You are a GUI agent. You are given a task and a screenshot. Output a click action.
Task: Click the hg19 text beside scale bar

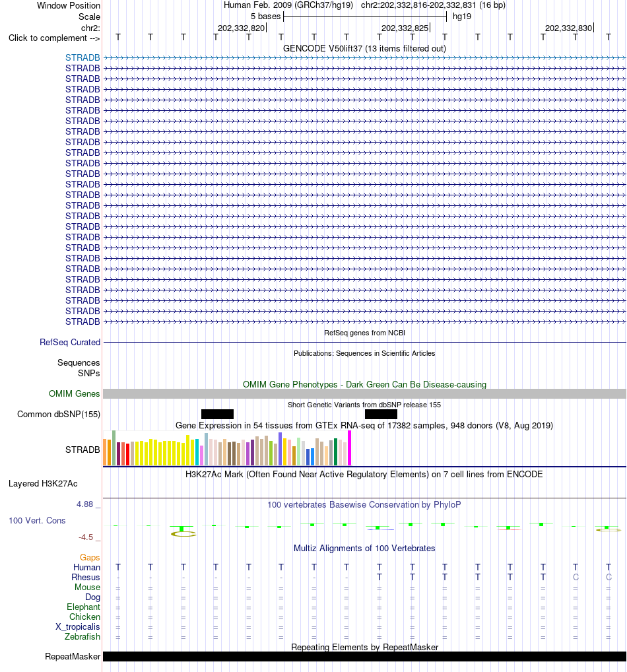[462, 17]
